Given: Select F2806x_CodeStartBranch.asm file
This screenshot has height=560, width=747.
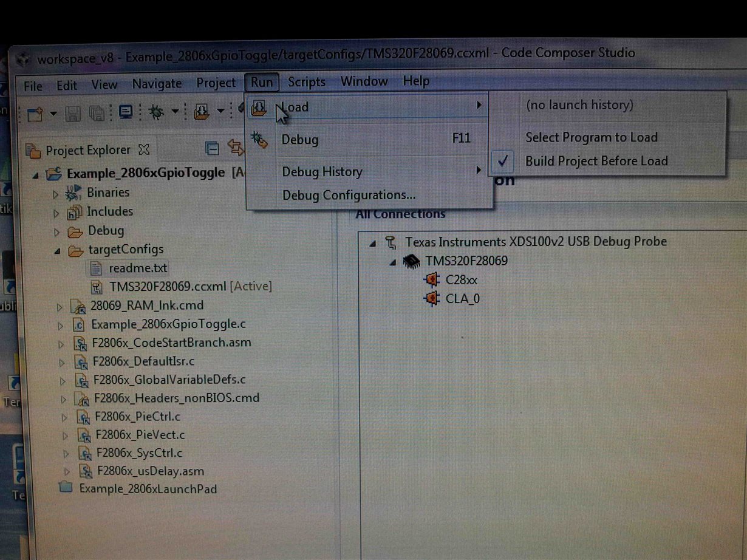Looking at the screenshot, I should coord(171,343).
